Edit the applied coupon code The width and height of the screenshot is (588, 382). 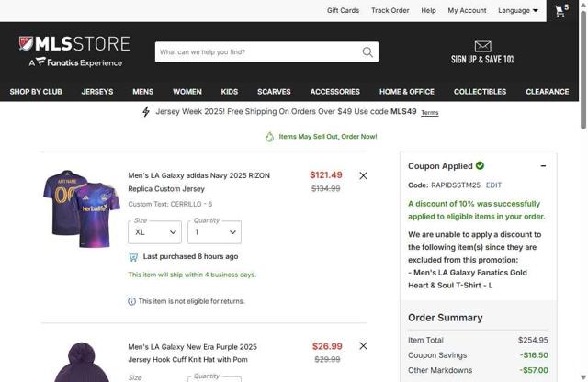pos(493,185)
